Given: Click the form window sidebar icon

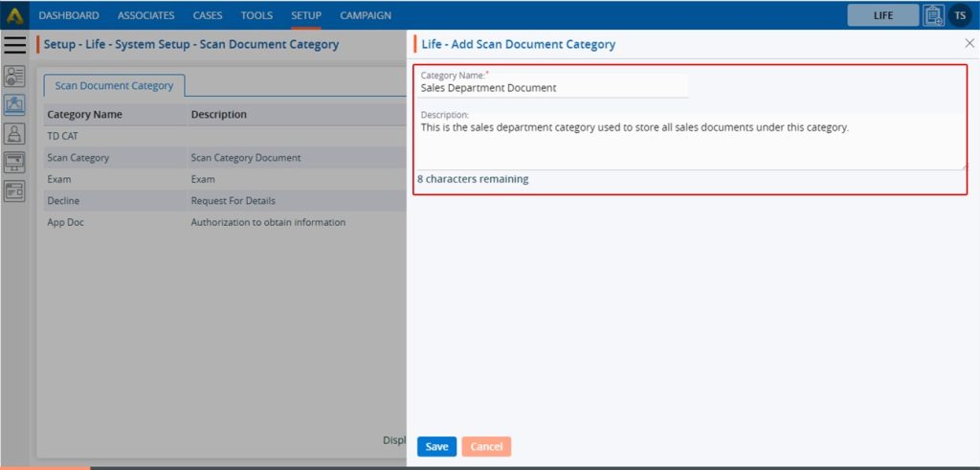Looking at the screenshot, I should click(14, 190).
